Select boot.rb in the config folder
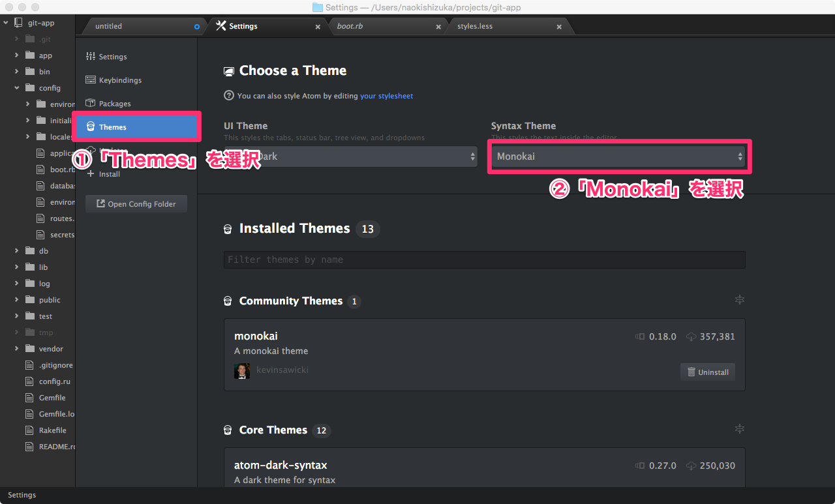The image size is (835, 504). coord(63,170)
